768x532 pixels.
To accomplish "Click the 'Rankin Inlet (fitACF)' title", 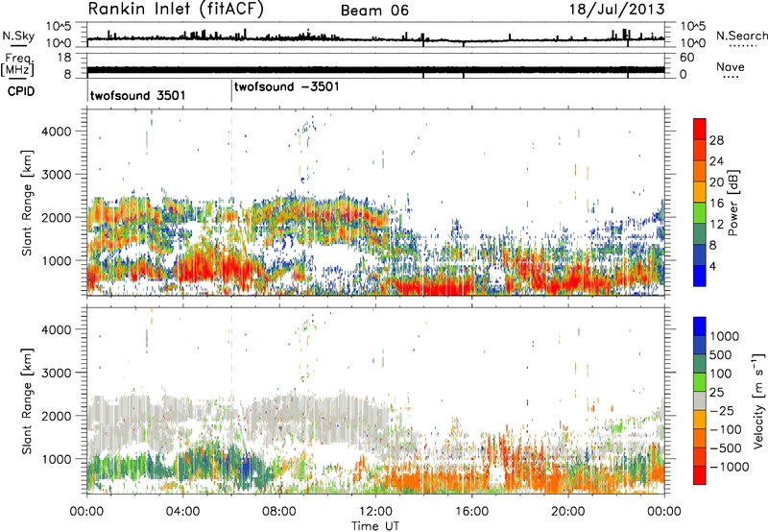I will pos(176,10).
